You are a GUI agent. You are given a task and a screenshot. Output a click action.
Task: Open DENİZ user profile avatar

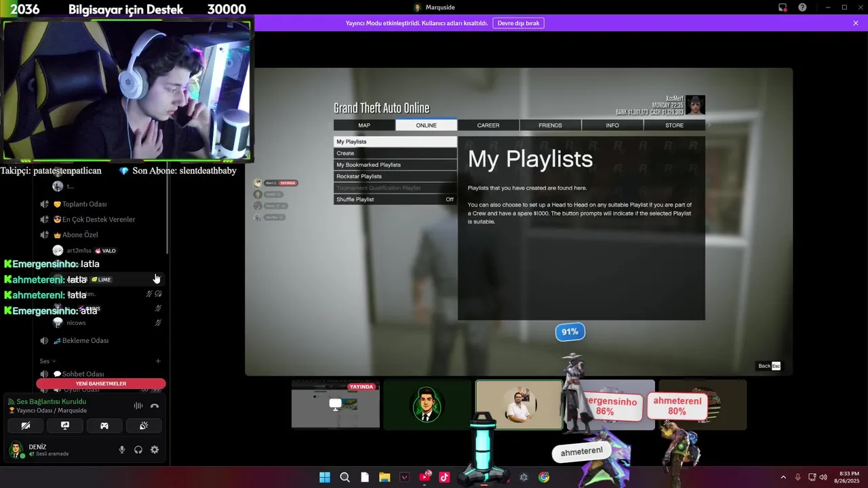[x=16, y=449]
